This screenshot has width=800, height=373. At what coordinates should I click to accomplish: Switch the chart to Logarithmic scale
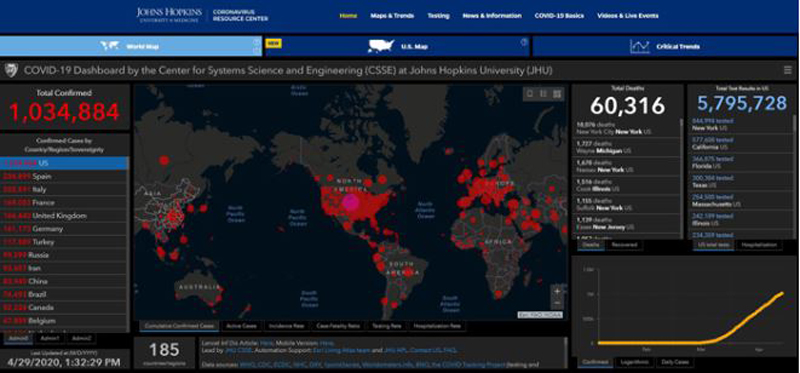pos(636,362)
